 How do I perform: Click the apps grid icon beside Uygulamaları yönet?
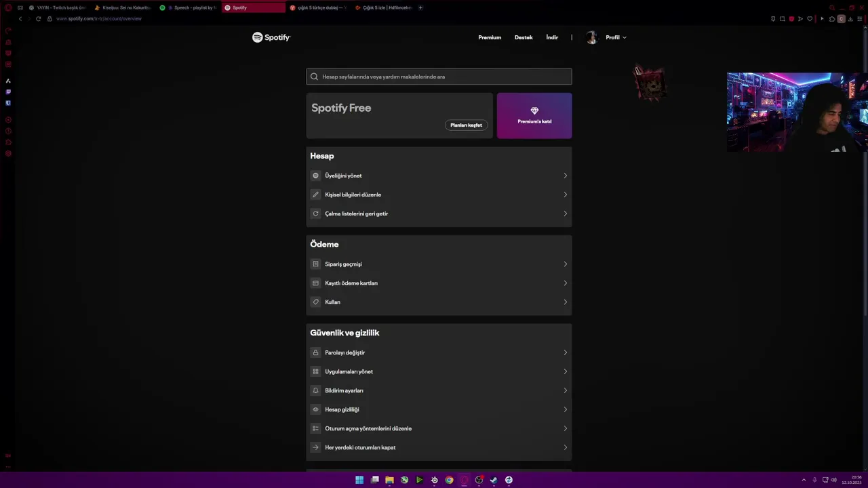(x=315, y=371)
